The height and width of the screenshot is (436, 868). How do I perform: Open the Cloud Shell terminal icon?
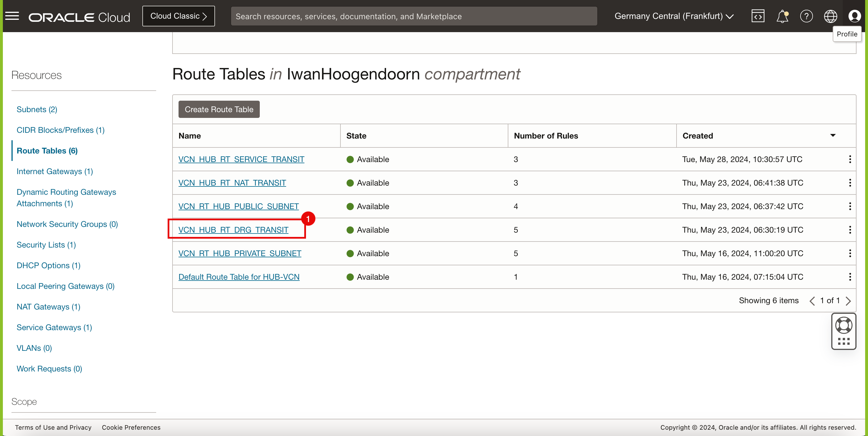click(757, 16)
